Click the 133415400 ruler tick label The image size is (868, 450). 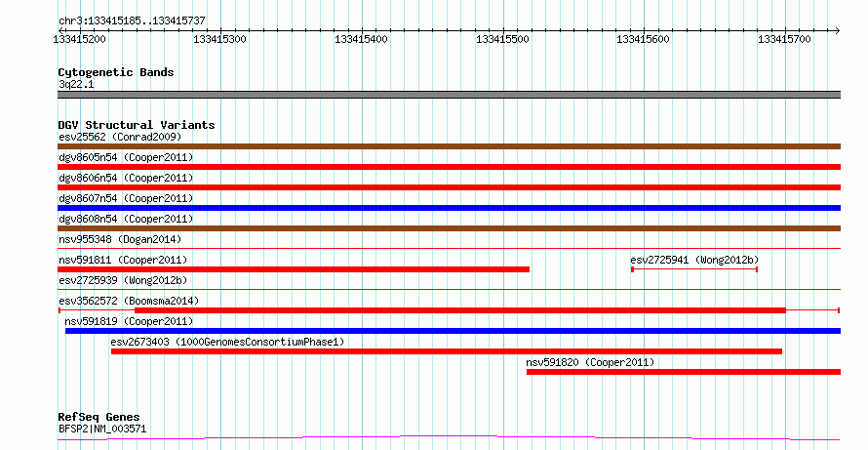coord(362,39)
